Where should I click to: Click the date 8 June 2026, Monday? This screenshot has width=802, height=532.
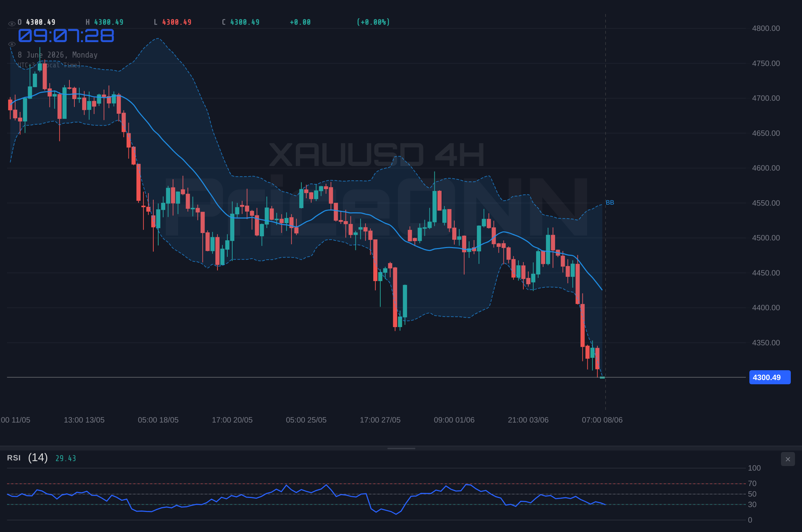(x=58, y=55)
